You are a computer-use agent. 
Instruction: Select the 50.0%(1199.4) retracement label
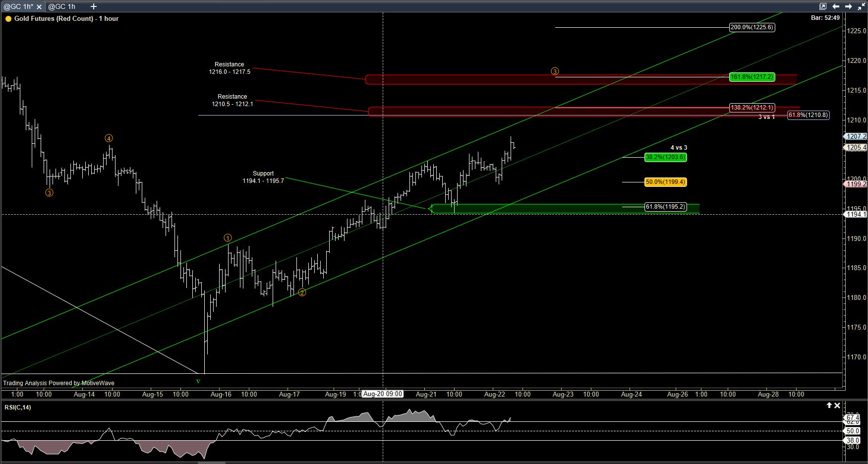(665, 182)
